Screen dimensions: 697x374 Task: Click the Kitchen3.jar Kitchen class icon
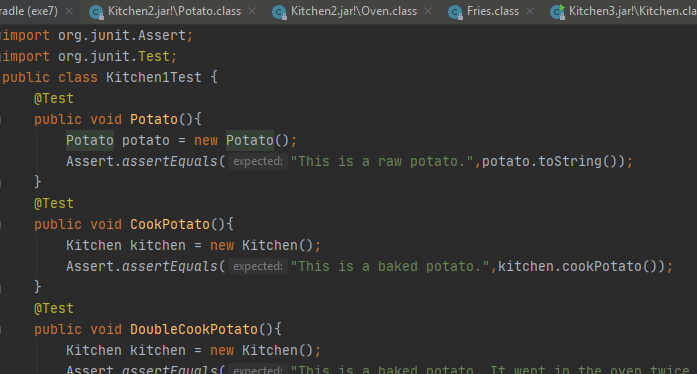(557, 12)
